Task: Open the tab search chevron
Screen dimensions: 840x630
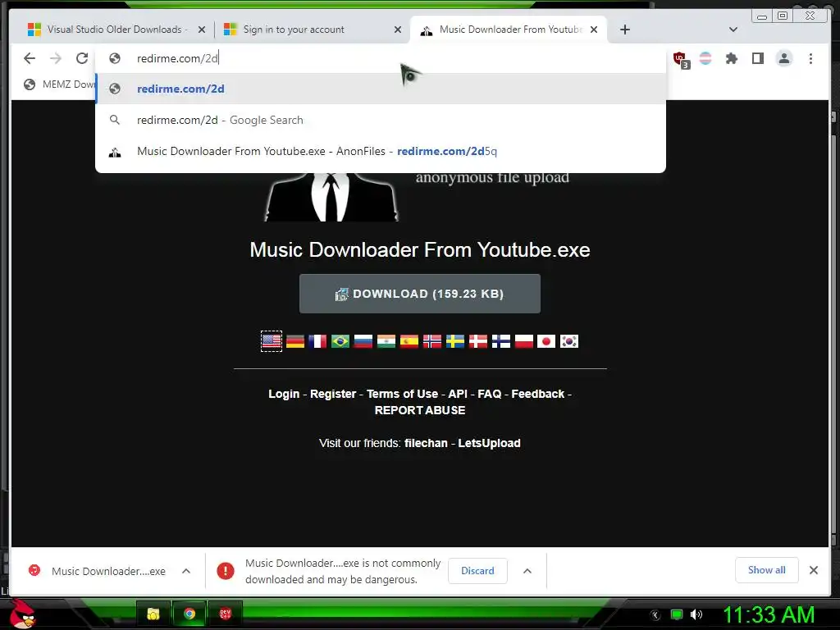Action: tap(733, 30)
